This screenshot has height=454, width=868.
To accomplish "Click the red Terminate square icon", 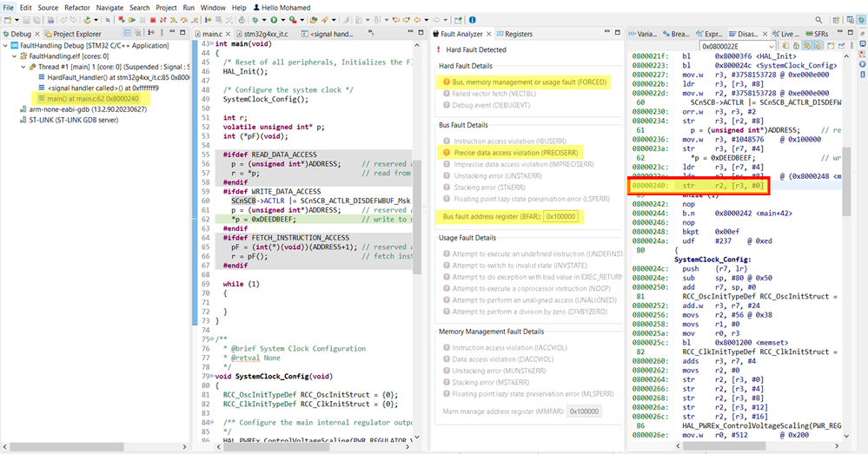I will [x=153, y=20].
